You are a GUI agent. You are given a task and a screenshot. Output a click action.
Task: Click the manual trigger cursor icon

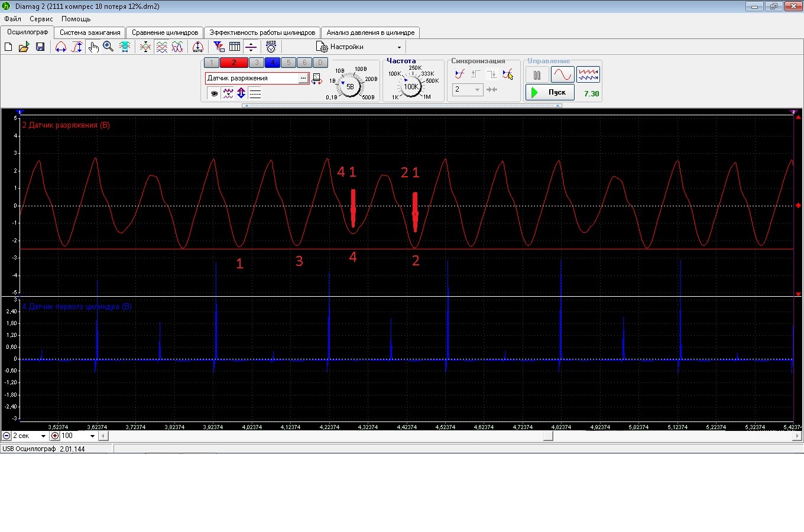tap(508, 74)
